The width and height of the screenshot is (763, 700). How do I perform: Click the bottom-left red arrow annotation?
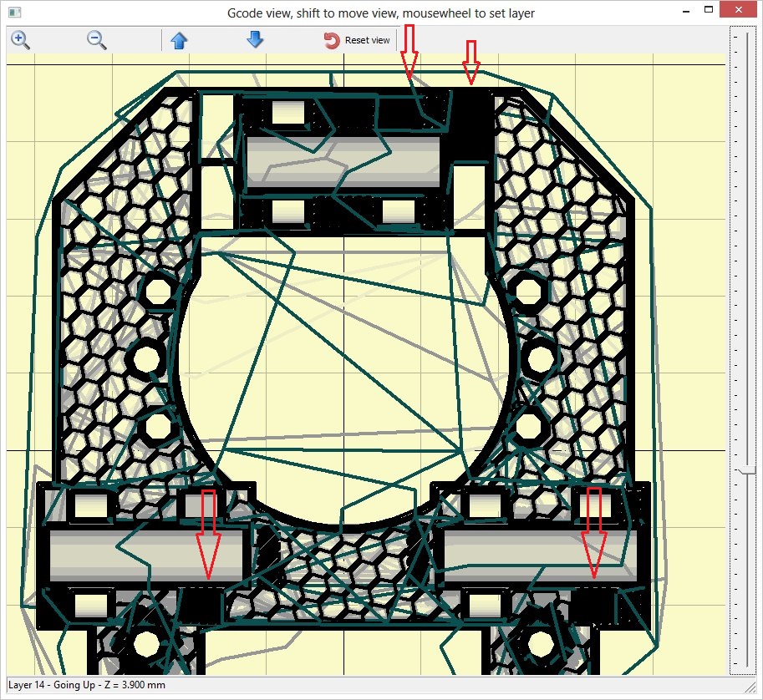[x=209, y=533]
